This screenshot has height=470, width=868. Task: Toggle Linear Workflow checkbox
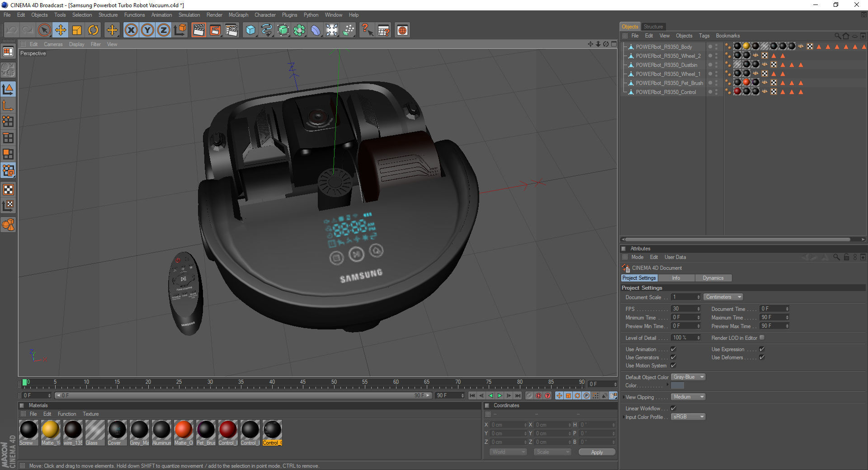tap(673, 408)
